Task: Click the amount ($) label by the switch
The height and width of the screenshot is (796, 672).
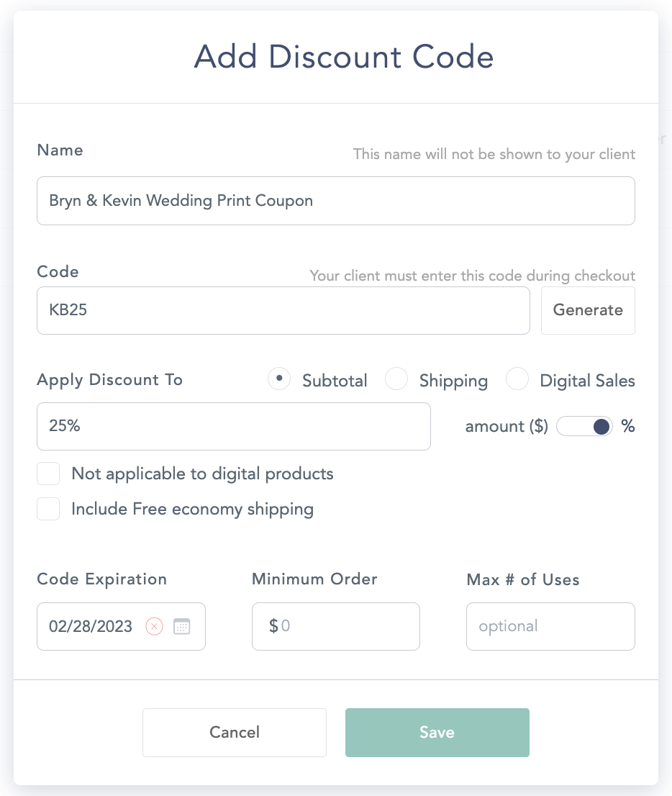Action: coord(507,426)
